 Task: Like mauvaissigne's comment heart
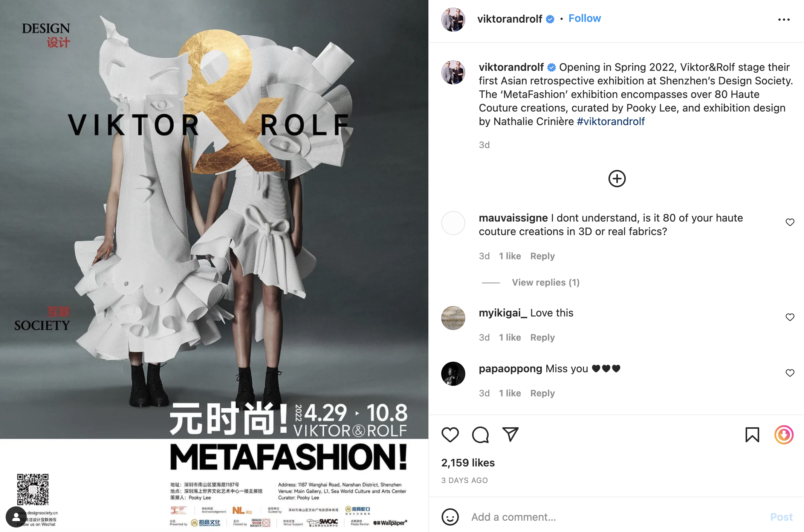(x=790, y=222)
